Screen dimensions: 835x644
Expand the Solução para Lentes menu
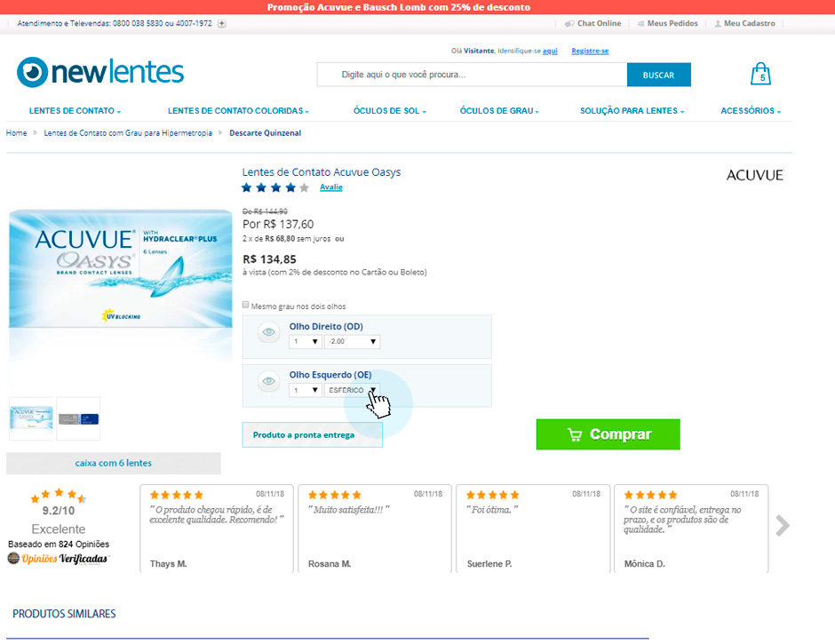[632, 111]
